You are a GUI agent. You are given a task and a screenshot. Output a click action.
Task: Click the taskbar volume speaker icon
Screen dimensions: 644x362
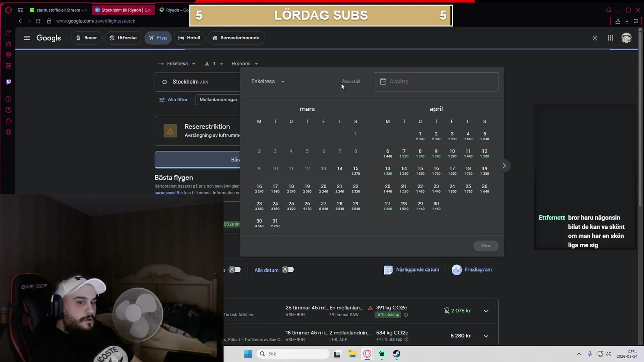pos(608,354)
